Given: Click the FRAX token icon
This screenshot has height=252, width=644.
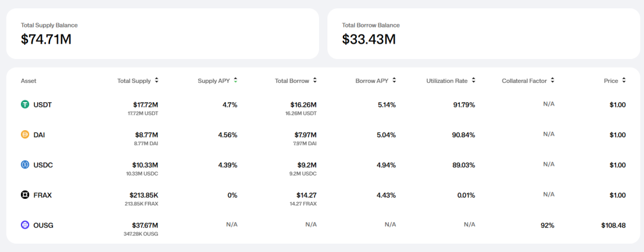Looking at the screenshot, I should [25, 195].
